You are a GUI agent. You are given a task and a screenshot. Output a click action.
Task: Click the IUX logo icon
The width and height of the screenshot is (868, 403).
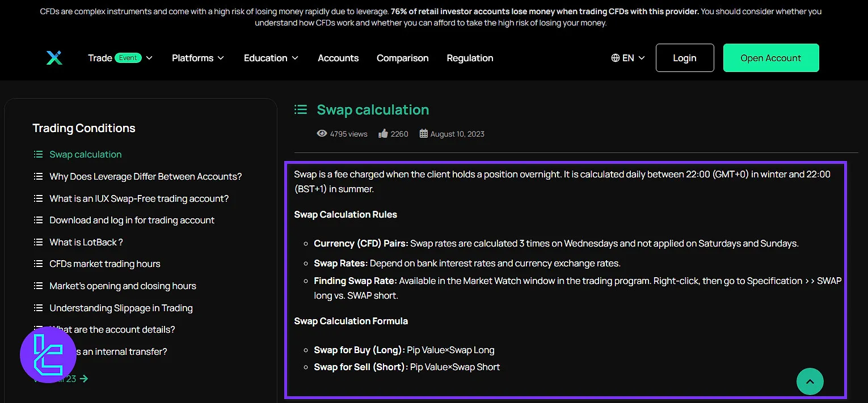tap(54, 57)
